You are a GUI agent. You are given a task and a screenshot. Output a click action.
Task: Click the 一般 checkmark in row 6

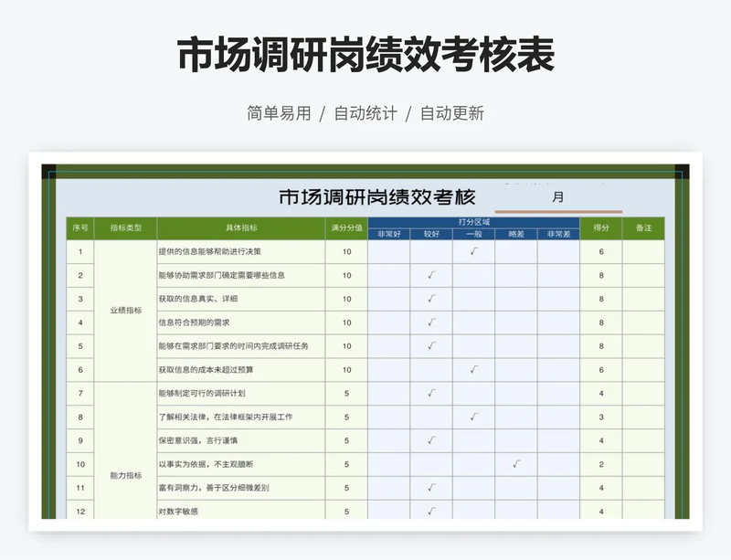point(473,369)
